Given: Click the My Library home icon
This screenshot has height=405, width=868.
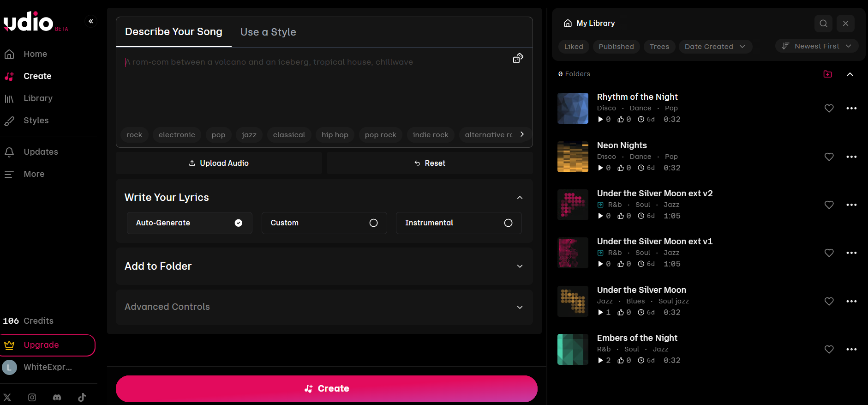Looking at the screenshot, I should coord(568,23).
